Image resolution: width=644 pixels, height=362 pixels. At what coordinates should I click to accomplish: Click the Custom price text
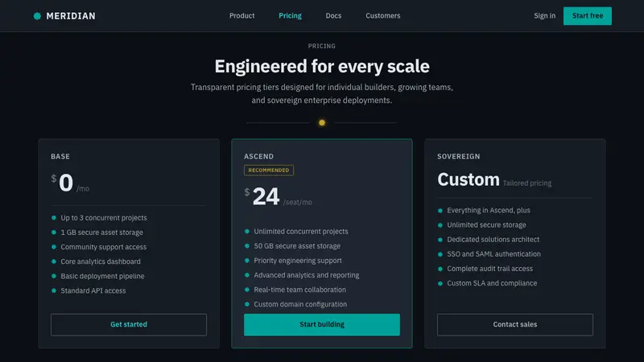tap(469, 179)
